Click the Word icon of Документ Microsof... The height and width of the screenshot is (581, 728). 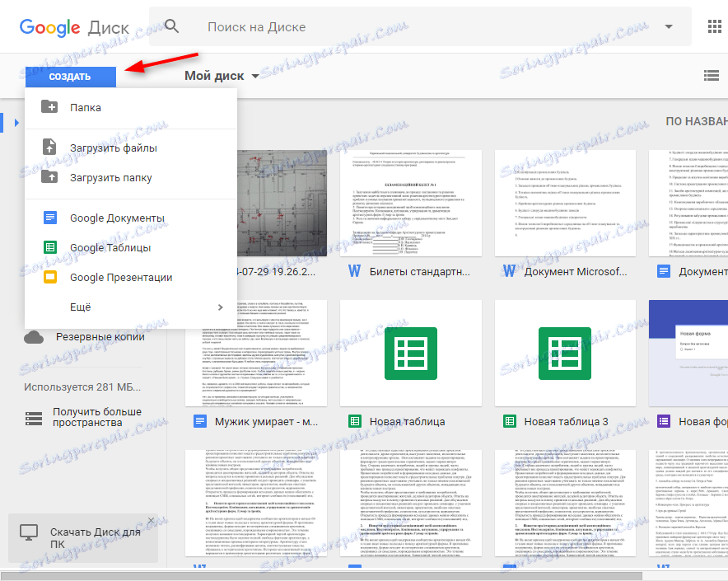click(x=509, y=271)
